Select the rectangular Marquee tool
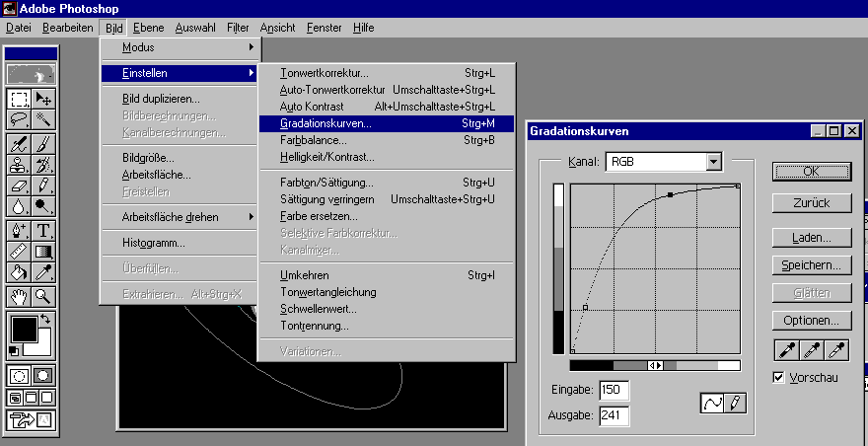 [19, 99]
